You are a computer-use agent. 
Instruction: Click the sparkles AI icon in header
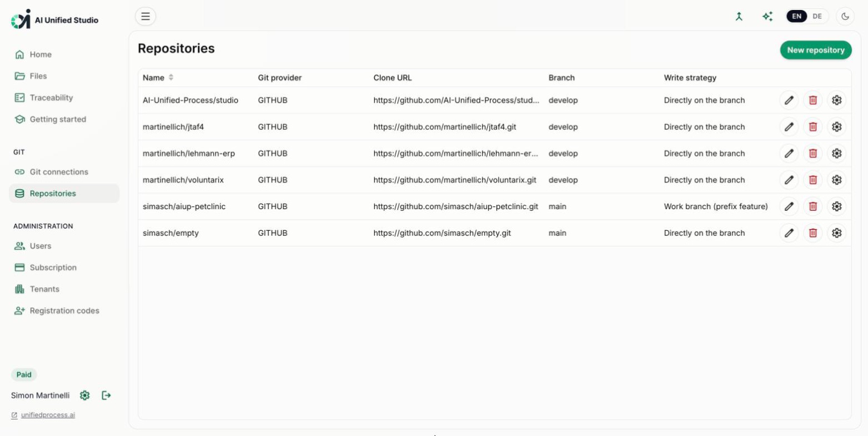[x=767, y=17]
